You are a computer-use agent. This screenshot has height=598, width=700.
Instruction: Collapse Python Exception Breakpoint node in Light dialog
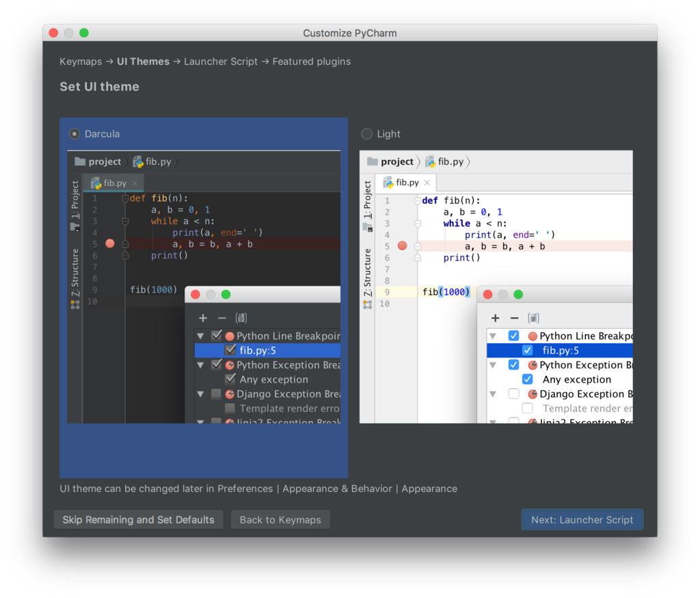pyautogui.click(x=494, y=365)
